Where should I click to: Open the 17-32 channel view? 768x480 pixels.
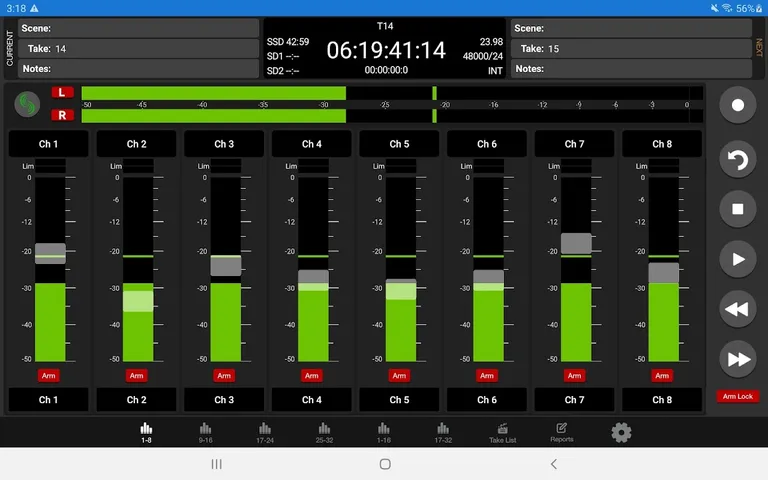[x=443, y=433]
